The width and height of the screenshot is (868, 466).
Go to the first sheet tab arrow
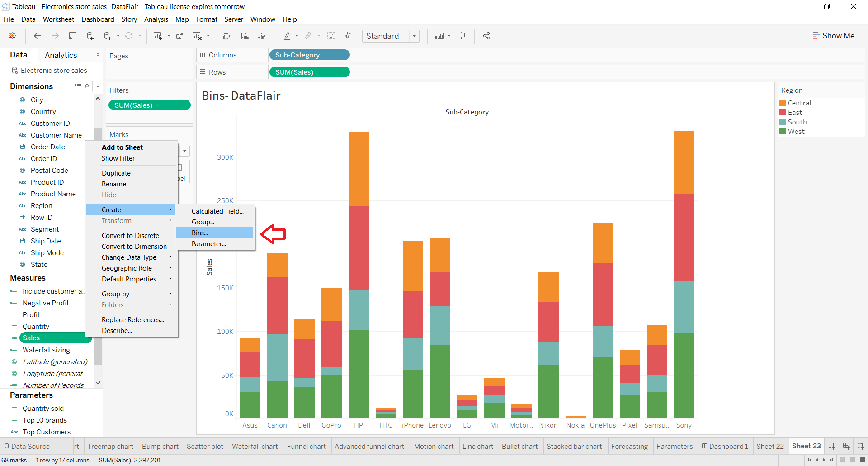(810, 460)
